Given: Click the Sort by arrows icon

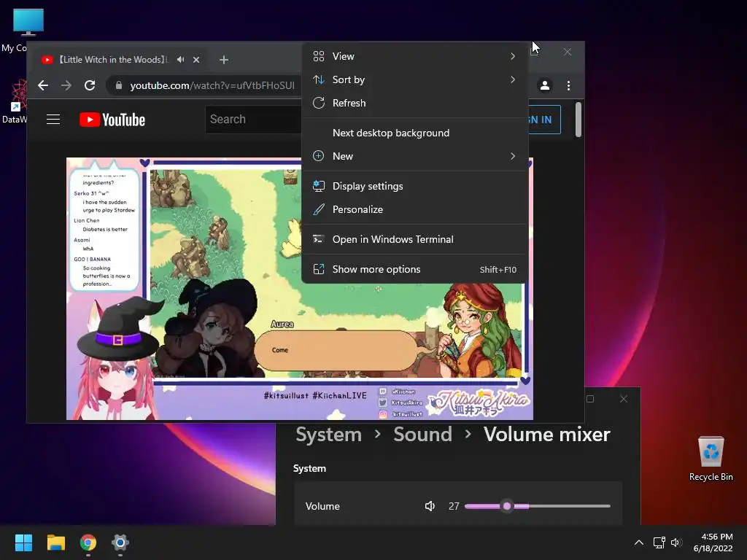Looking at the screenshot, I should tap(319, 79).
